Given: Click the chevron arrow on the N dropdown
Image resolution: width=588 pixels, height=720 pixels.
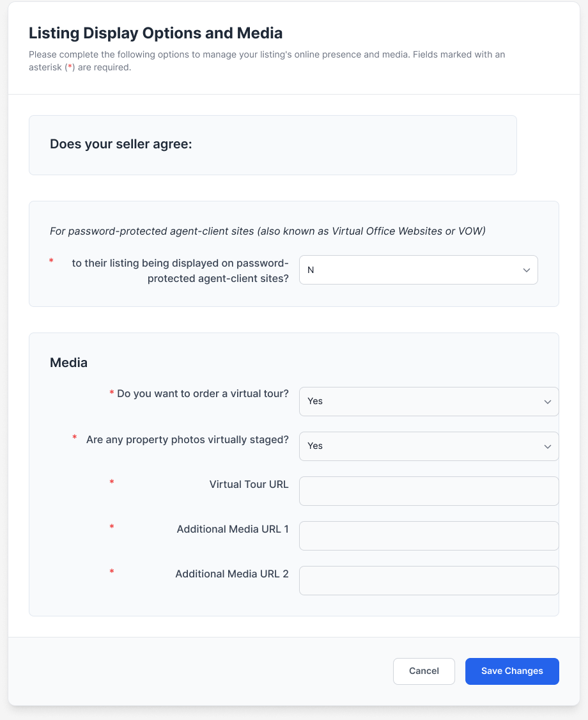Looking at the screenshot, I should (x=527, y=270).
